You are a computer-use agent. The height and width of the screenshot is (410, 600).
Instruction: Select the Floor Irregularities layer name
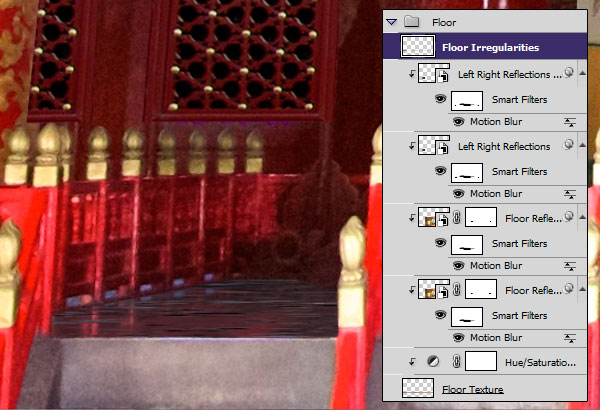491,47
